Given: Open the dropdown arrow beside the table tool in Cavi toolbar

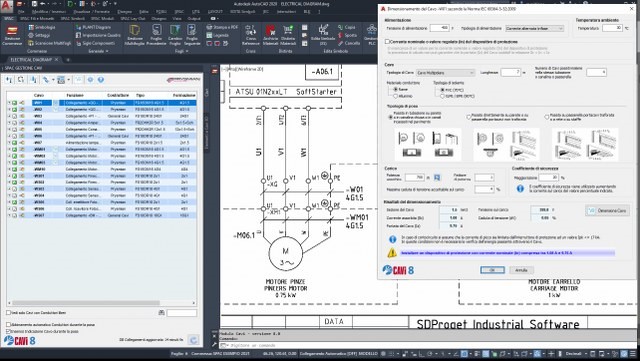Looking at the screenshot, I should 68,80.
